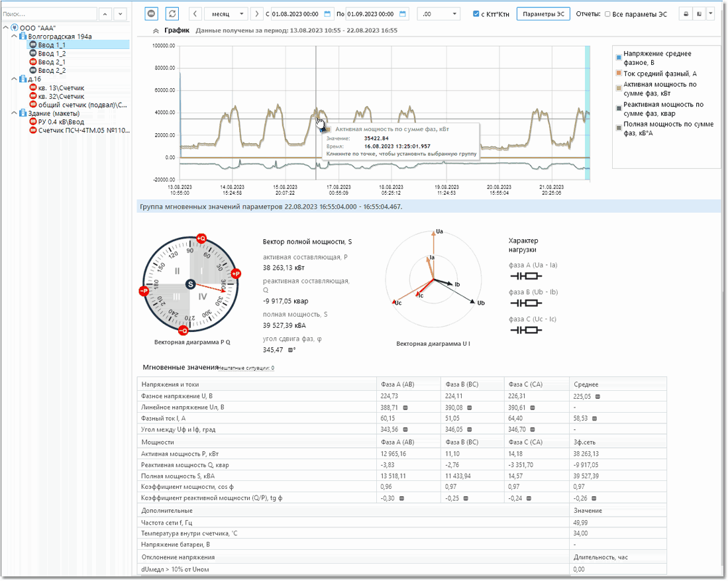The image size is (728, 581).
Task: Click chart icon next to line voltage 390,61
Action: coord(533,408)
